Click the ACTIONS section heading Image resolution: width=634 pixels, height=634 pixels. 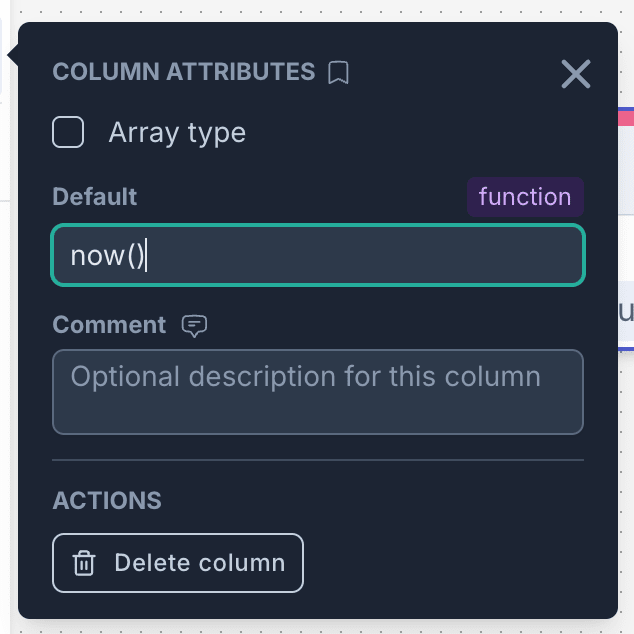click(107, 500)
